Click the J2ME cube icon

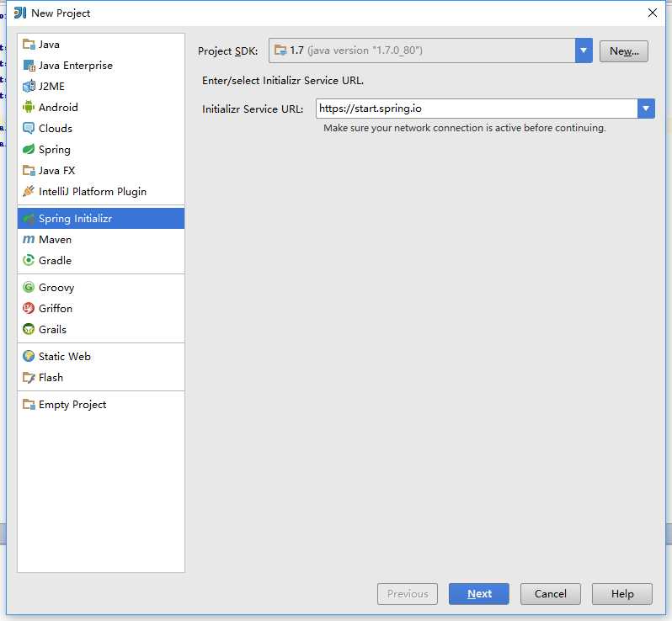pos(29,86)
